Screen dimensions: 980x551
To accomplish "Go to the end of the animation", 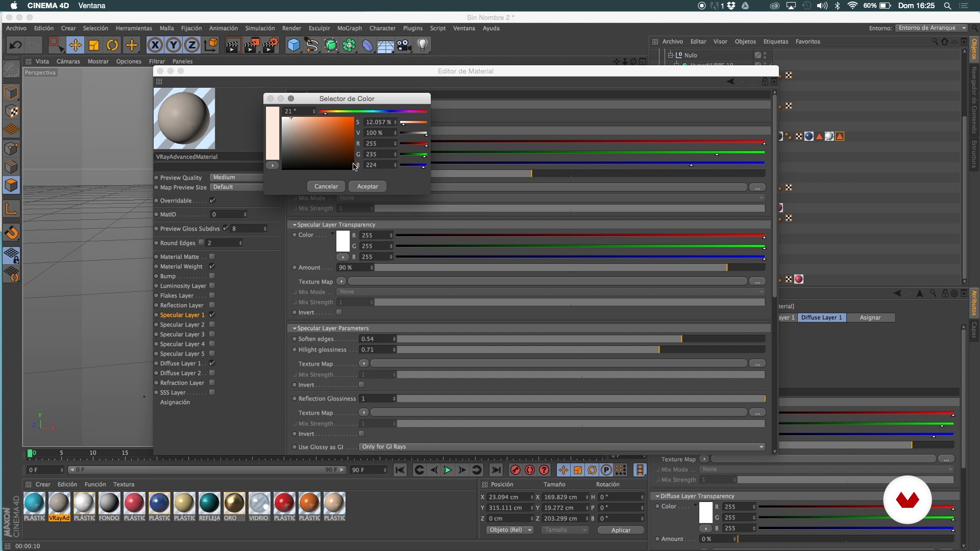I will pyautogui.click(x=496, y=470).
